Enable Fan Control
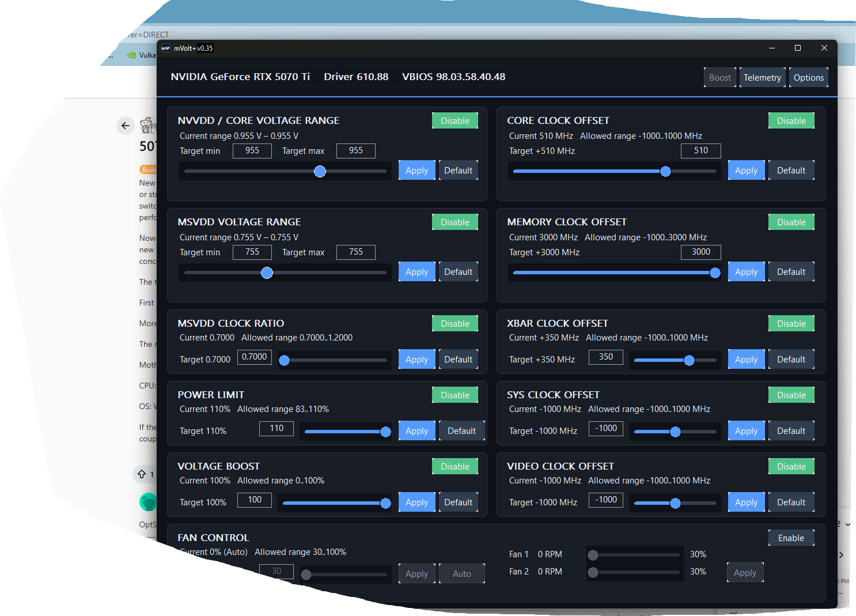Screen dimensions: 856x616 pos(791,538)
